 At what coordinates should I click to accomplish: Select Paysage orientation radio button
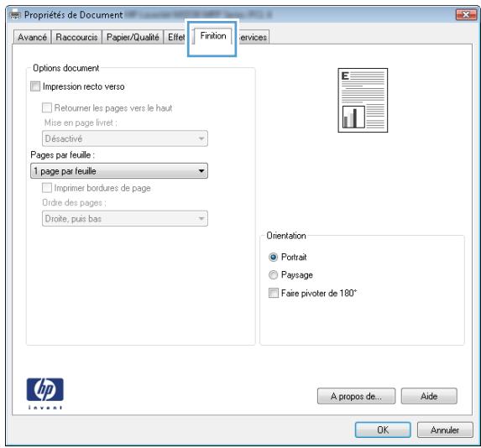(x=273, y=274)
